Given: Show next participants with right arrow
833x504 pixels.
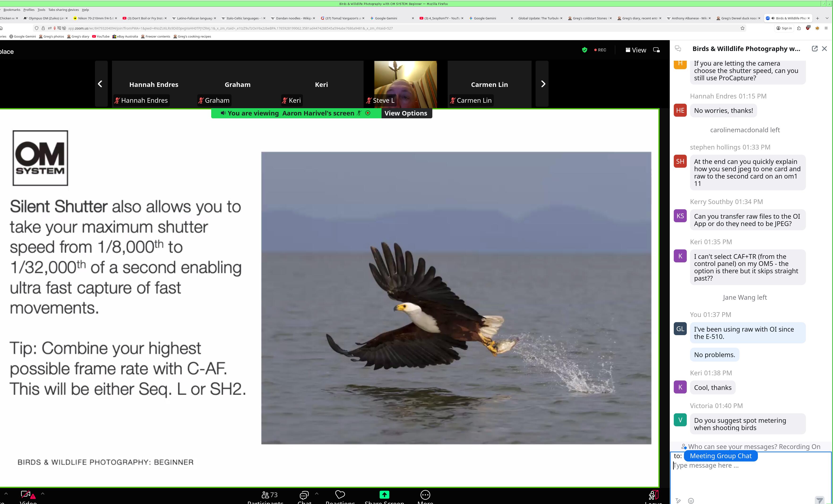Looking at the screenshot, I should click(x=543, y=84).
